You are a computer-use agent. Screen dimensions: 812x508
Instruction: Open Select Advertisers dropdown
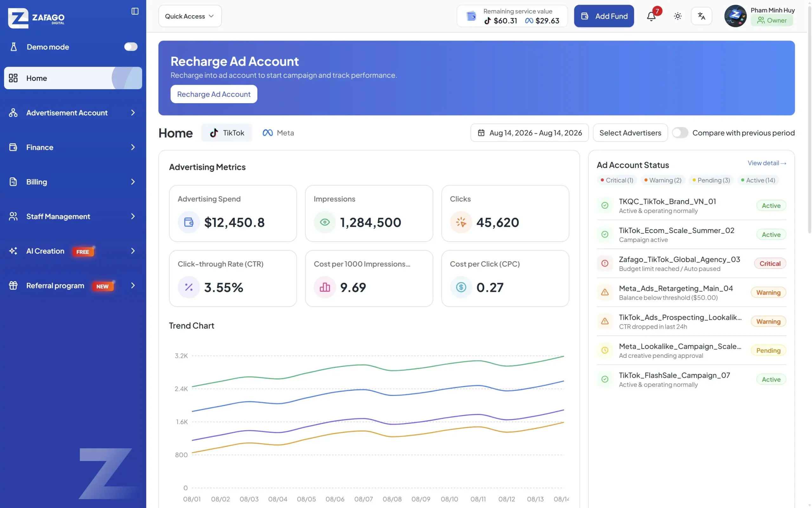(x=630, y=133)
